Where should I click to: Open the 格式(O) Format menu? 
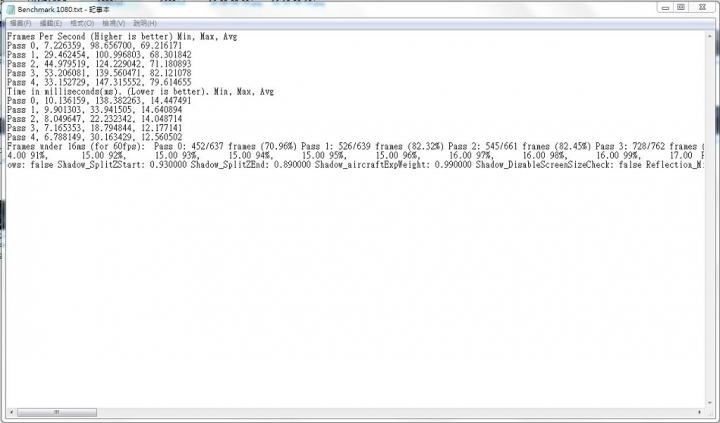tap(82, 23)
